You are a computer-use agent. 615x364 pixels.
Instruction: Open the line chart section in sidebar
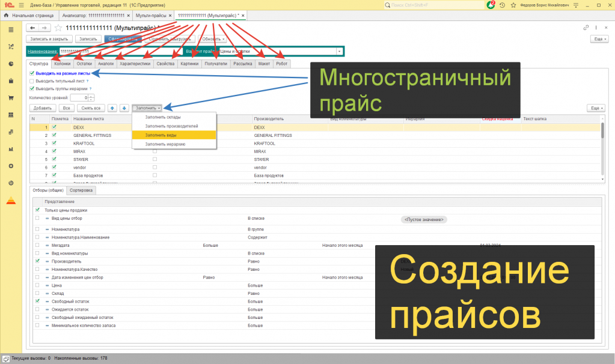pos(11,47)
